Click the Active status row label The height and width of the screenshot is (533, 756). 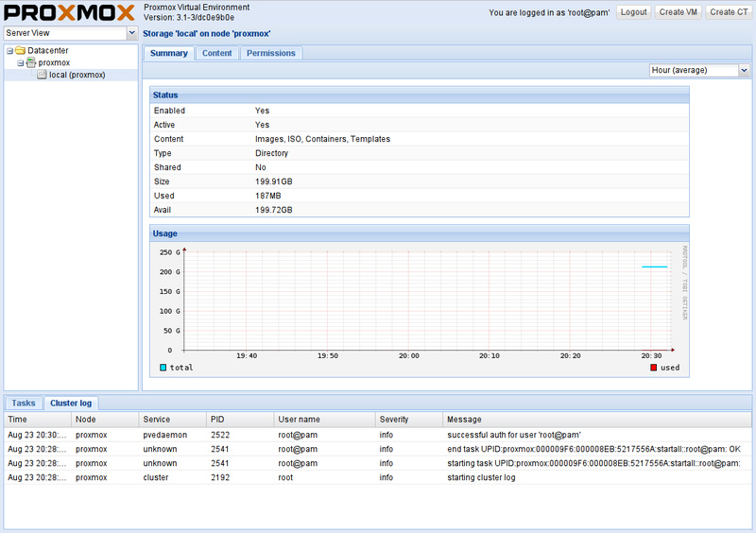pos(163,125)
